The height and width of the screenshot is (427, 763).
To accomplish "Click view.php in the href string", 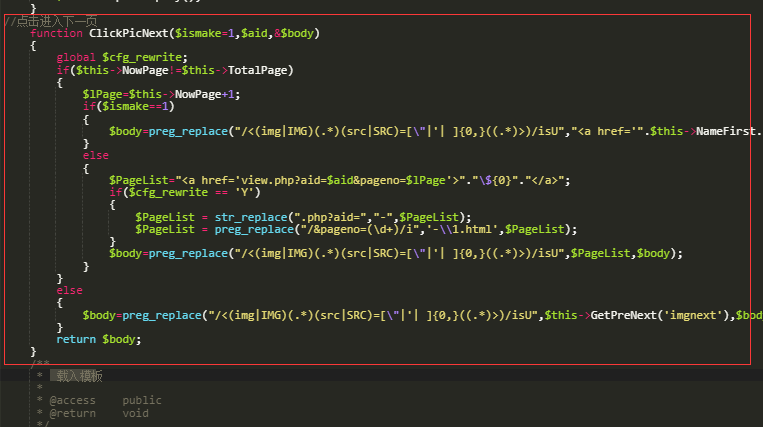I will [x=242, y=180].
